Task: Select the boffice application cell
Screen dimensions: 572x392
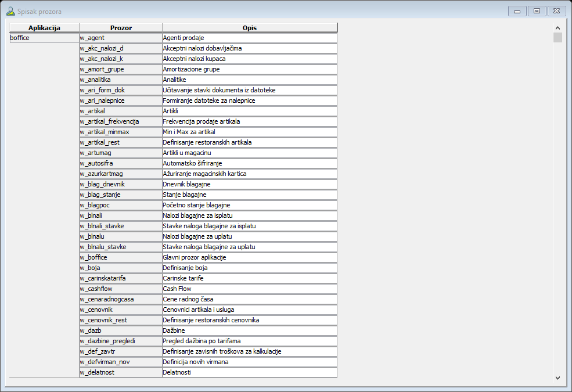Action: click(x=44, y=38)
